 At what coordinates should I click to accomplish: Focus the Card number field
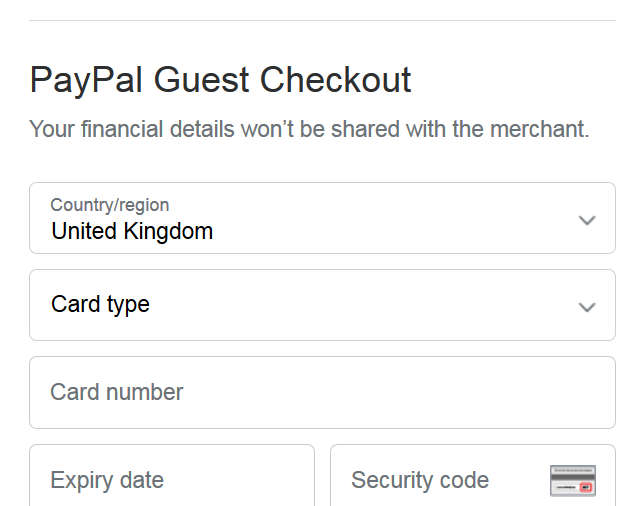click(x=322, y=393)
